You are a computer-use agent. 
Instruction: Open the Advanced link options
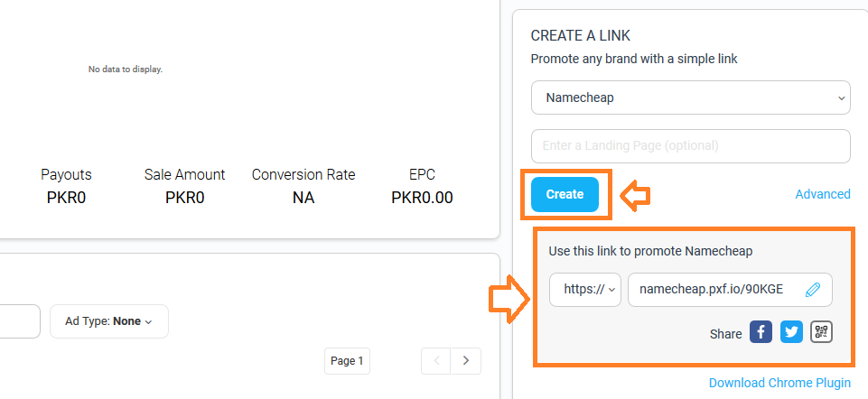823,194
